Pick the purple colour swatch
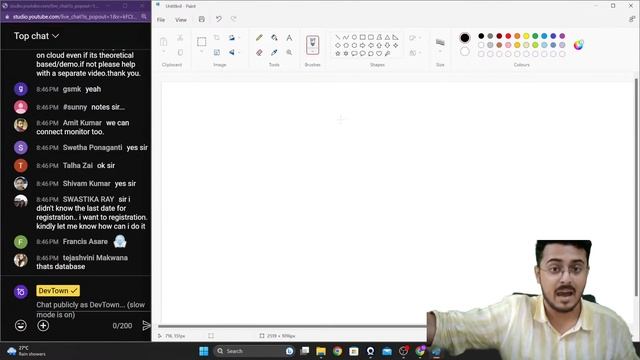The image size is (640, 360). 562,36
